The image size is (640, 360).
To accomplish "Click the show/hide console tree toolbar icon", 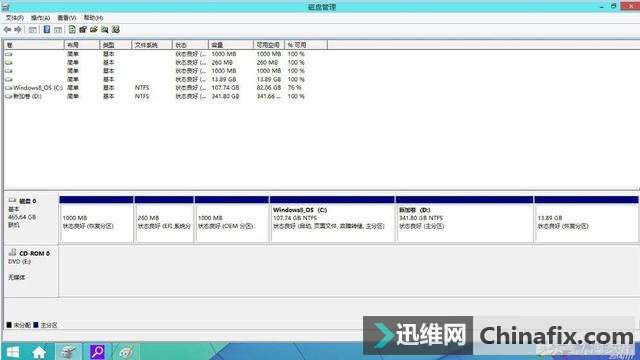I will (33, 30).
